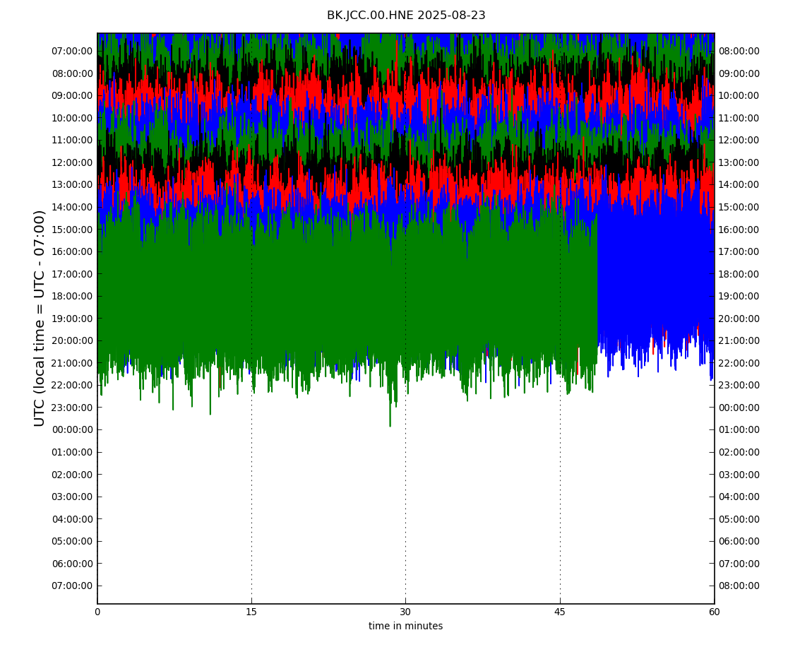
Task: Select the x-axis tick label 60
Action: pyautogui.click(x=714, y=612)
